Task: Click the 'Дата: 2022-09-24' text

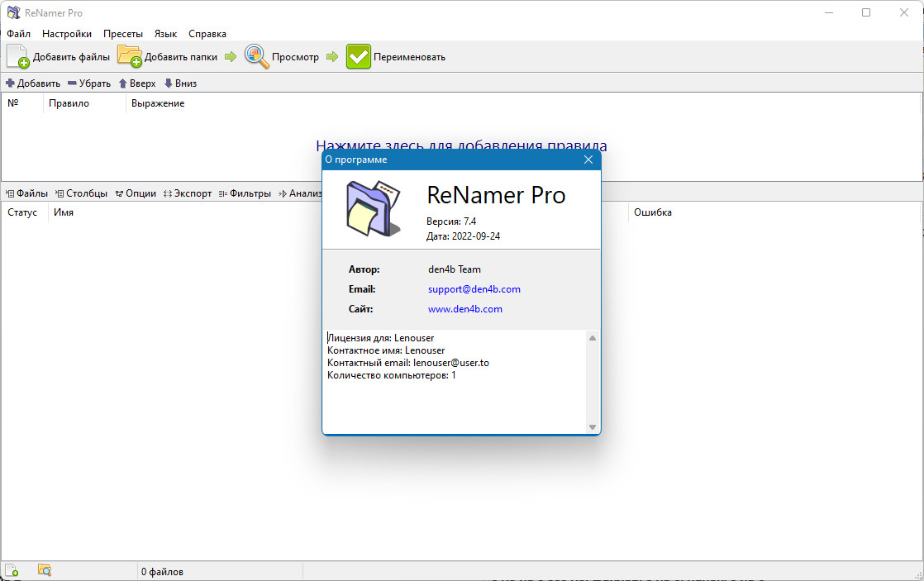Action: pos(463,236)
